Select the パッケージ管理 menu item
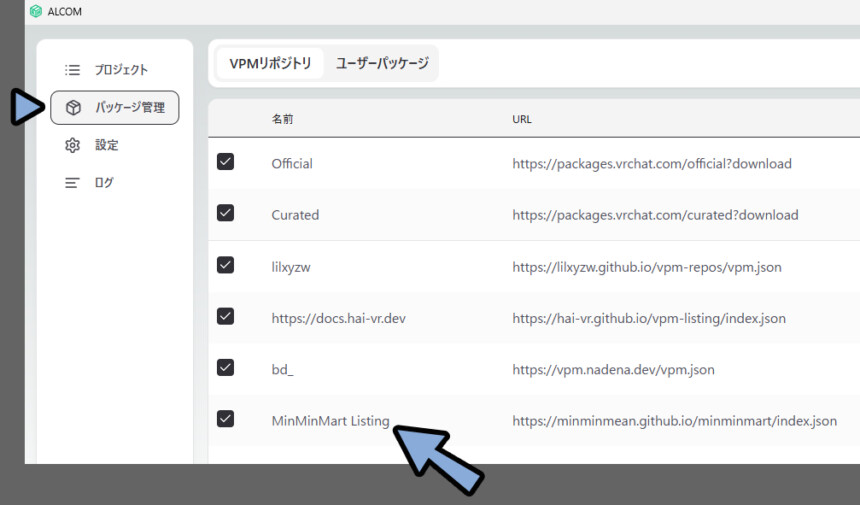The width and height of the screenshot is (860, 505). 115,107
